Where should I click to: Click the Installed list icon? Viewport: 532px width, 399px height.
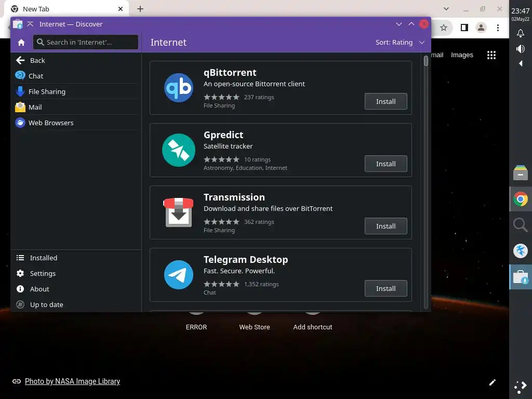point(20,258)
